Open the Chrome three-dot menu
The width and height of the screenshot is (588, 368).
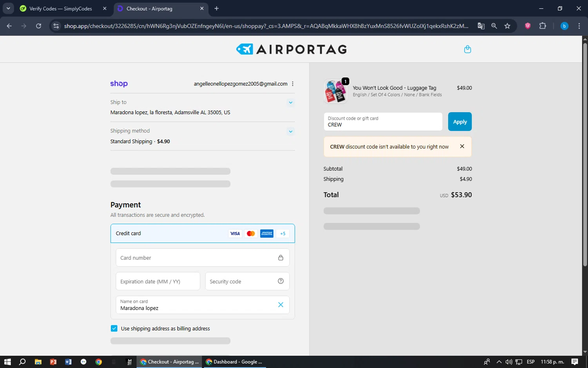(x=579, y=26)
